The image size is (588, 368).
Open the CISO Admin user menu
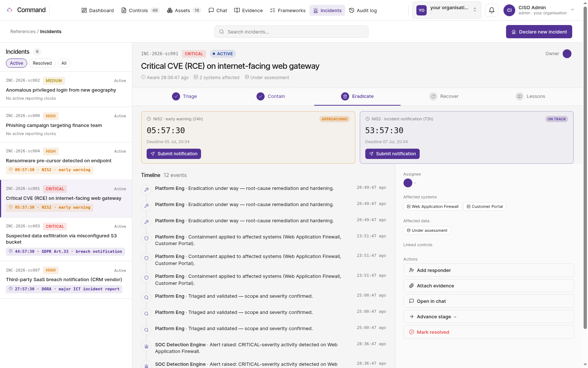539,10
